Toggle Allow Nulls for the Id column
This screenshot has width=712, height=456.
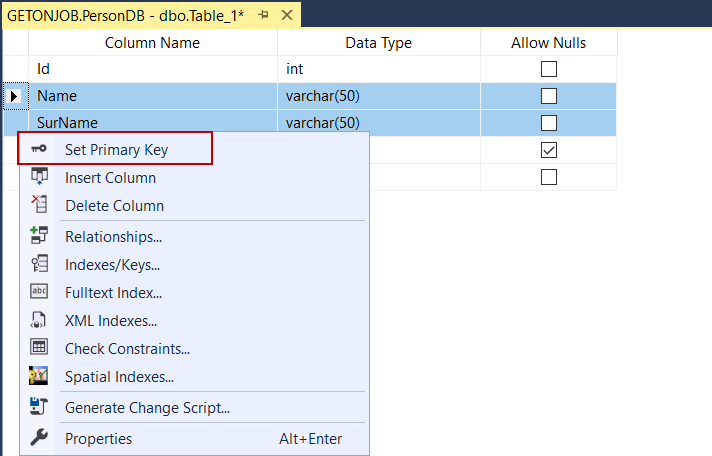pos(548,70)
